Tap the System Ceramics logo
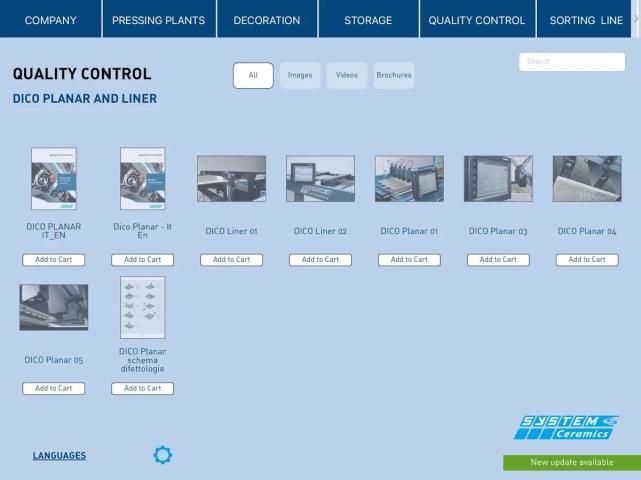Image resolution: width=641 pixels, height=480 pixels. click(x=566, y=427)
